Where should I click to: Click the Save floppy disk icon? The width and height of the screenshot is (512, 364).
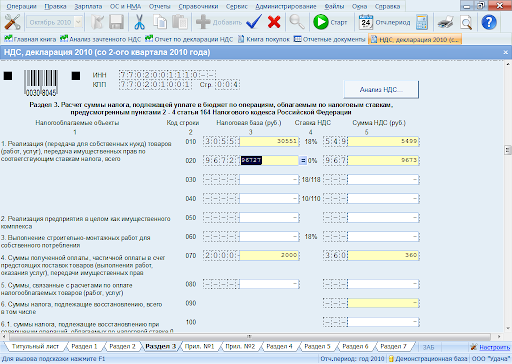pos(117,22)
